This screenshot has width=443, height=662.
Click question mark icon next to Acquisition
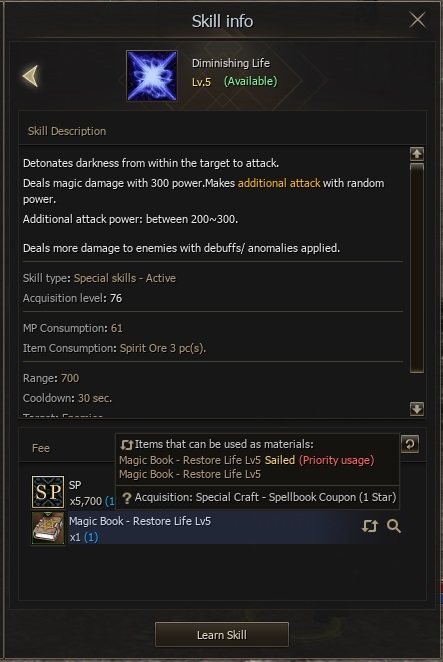pyautogui.click(x=126, y=498)
